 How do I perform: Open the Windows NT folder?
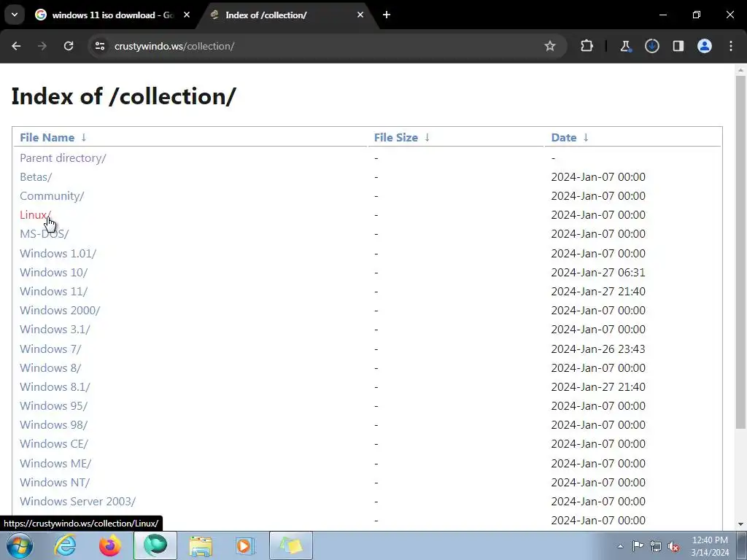tap(55, 483)
